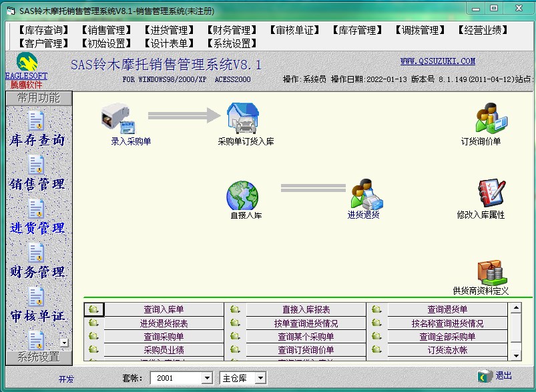Screen dimensions: 536x392
Task: Click the down arrow of the report list scrollbar
Action: (516, 355)
